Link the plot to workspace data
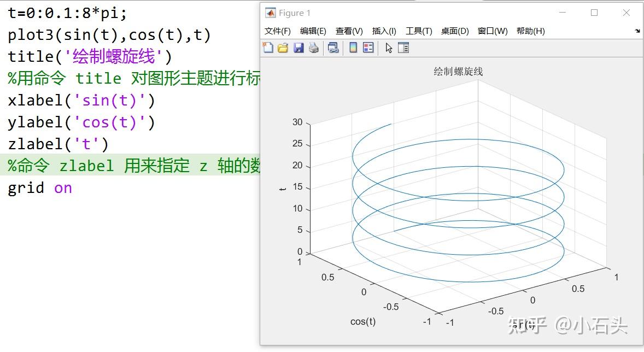Screen dimensions: 644x352 coord(333,48)
